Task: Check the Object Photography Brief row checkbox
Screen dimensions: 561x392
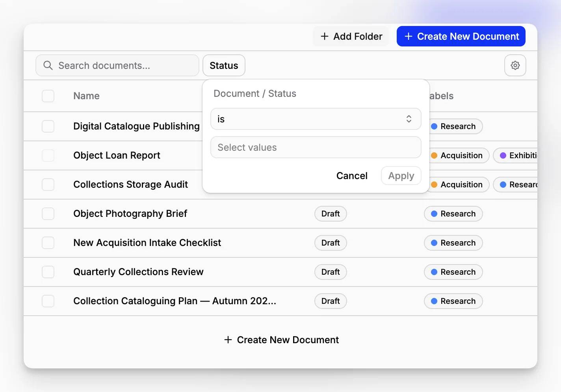Action: point(48,214)
